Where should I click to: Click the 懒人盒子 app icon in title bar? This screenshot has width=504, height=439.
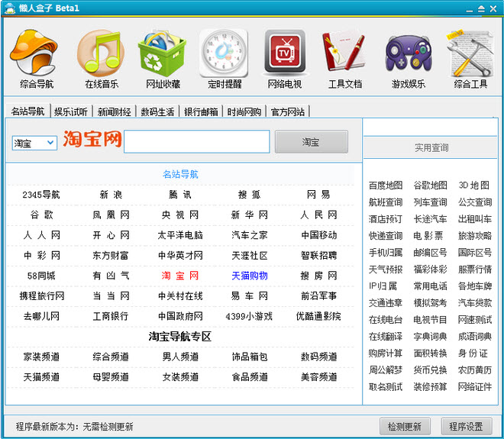[10, 8]
